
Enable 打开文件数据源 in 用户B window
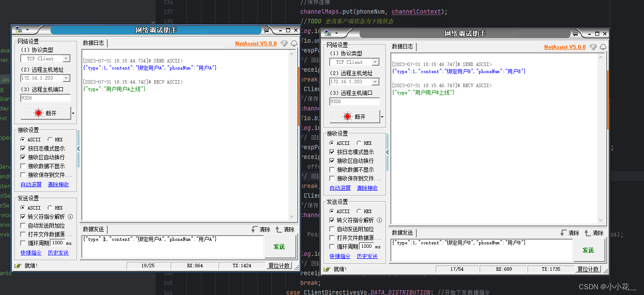point(332,238)
